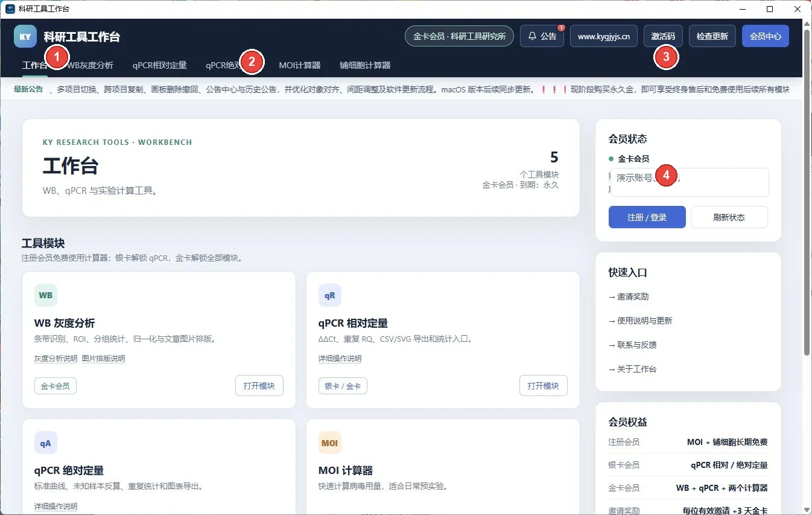Click the 'MOI + 辅细胞长期免费' benefit text
812x515 pixels.
point(728,442)
